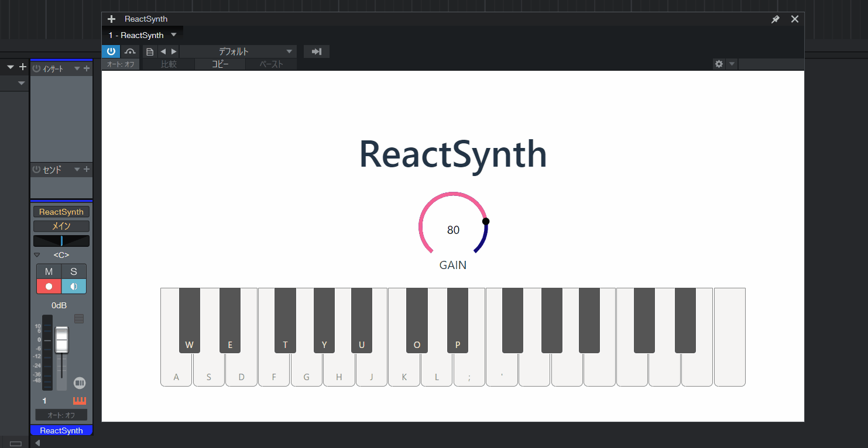Open the dropdown arrow next to console plus
Image resolution: width=868 pixels, height=448 pixels.
[10, 67]
